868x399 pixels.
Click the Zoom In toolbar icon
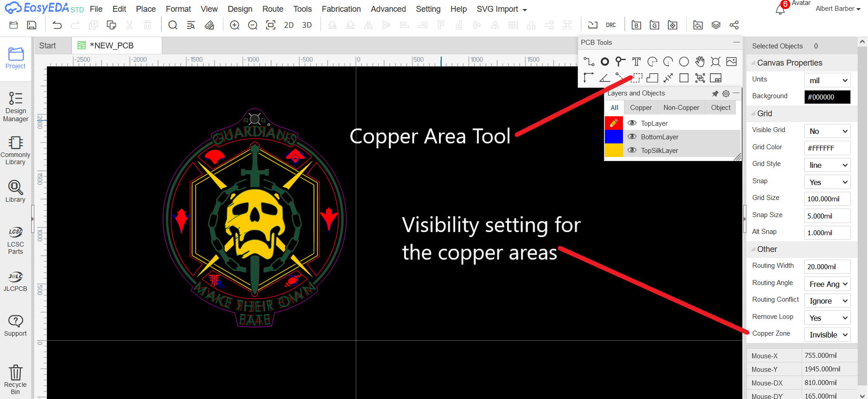(x=235, y=25)
